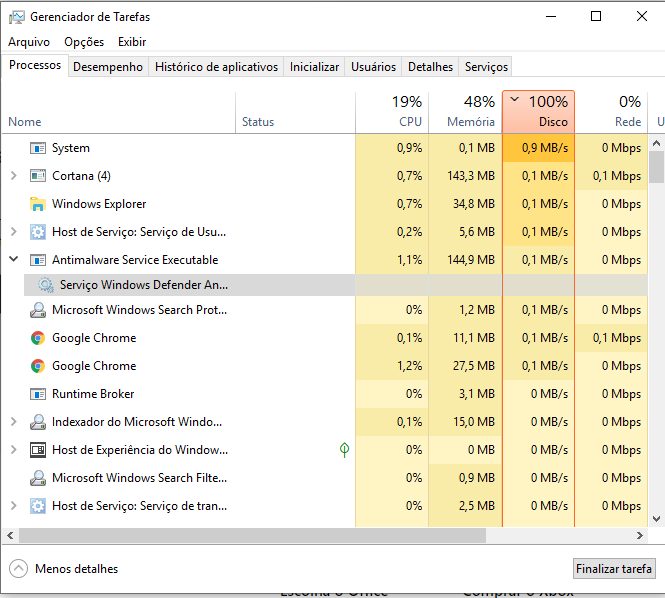The width and height of the screenshot is (665, 598).
Task: Click the Chrome icon in the 27,5 MB row
Action: 38,366
